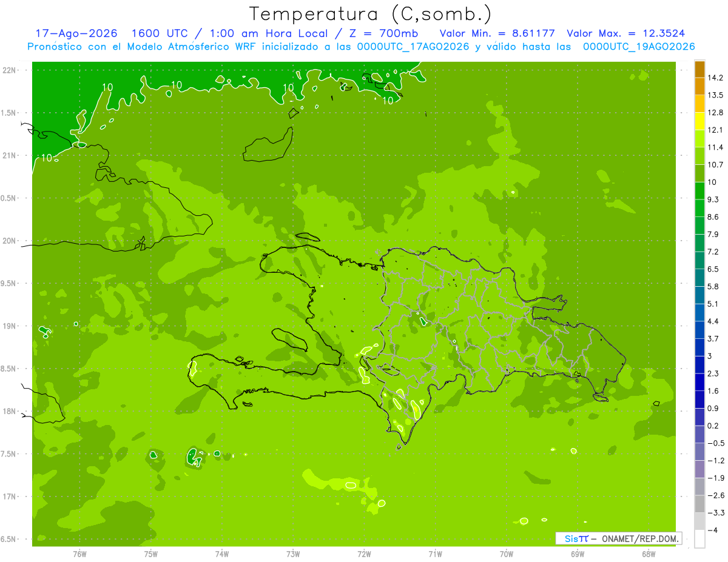Click the 22N latitude label

(9, 70)
